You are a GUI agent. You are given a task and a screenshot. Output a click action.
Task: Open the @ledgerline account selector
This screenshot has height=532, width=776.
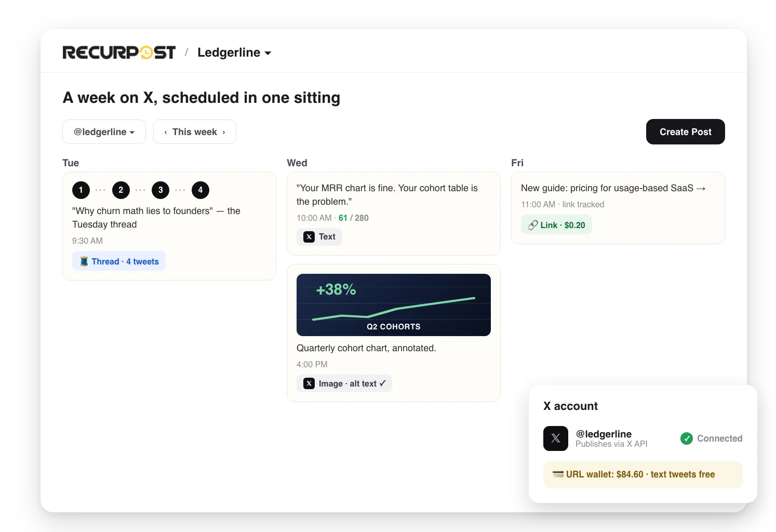tap(104, 132)
